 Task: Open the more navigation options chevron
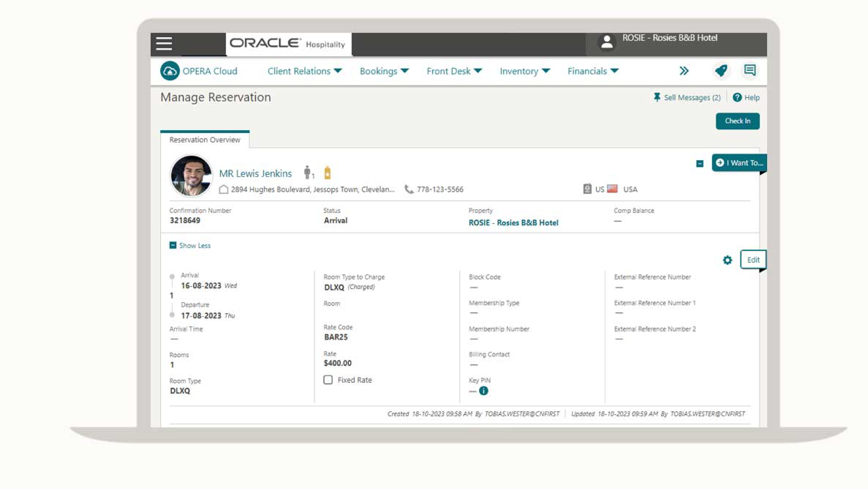684,71
